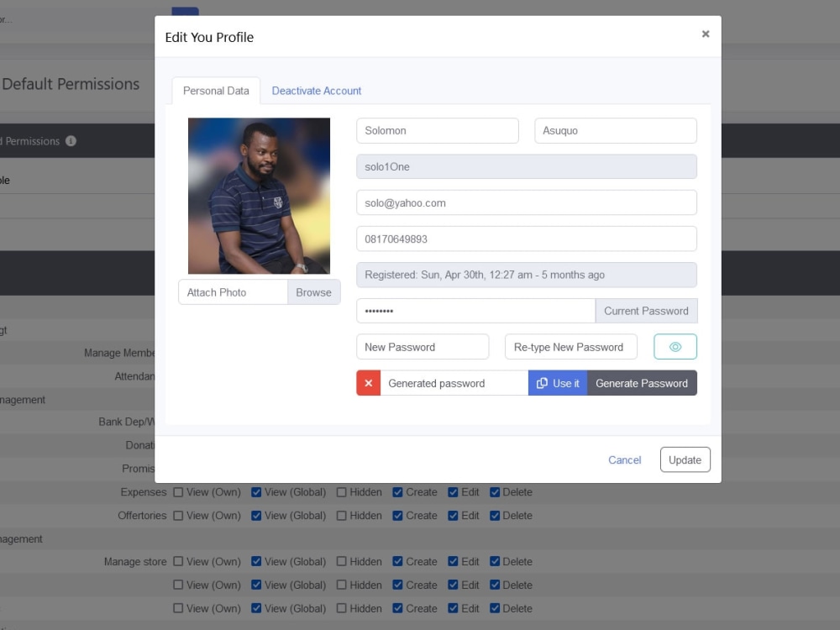
Task: Edit phone number field 08170649893
Action: [527, 239]
